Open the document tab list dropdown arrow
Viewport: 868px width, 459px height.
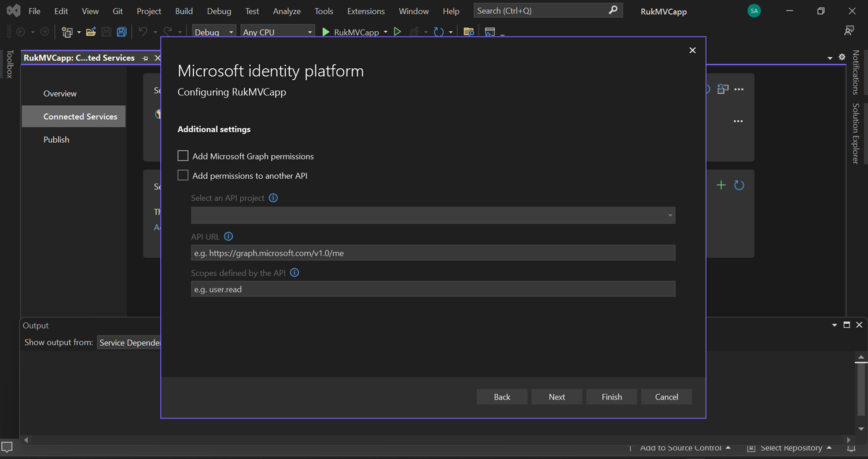point(830,58)
